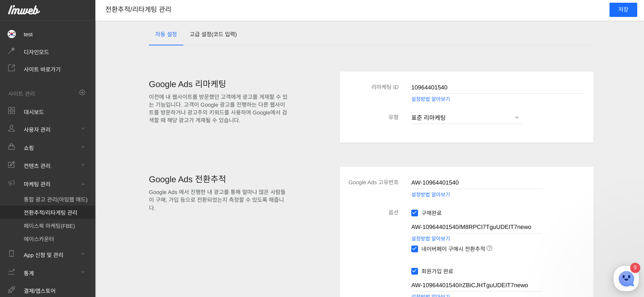Click 설정방법 알아보기 under 리마케팅 ID
The width and height of the screenshot is (644, 297).
431,99
